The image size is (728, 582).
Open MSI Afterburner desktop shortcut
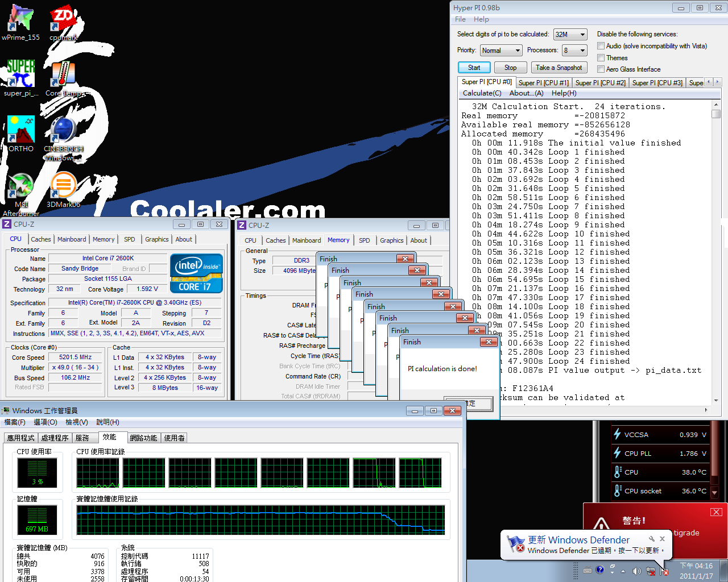coord(21,188)
